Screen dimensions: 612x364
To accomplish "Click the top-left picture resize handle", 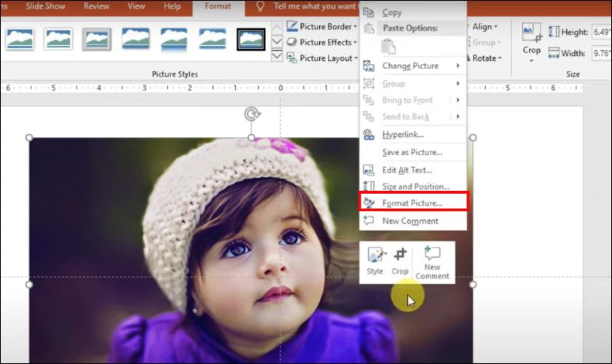I will tap(29, 138).
